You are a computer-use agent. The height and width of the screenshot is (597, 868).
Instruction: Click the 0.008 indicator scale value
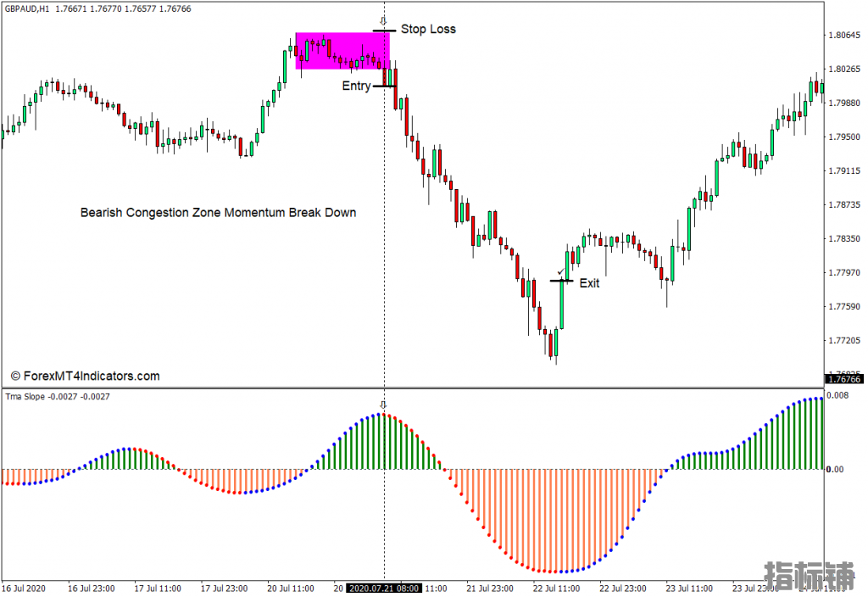[837, 395]
